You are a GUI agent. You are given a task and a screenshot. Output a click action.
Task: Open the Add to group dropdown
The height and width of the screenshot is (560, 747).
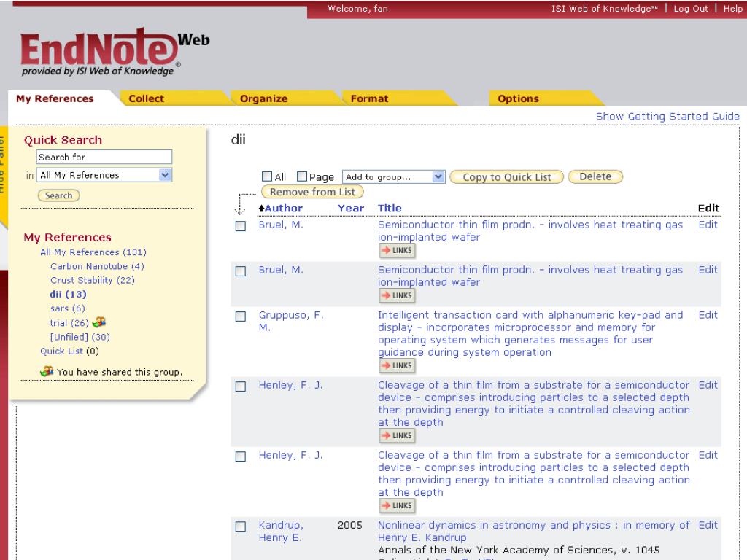393,177
